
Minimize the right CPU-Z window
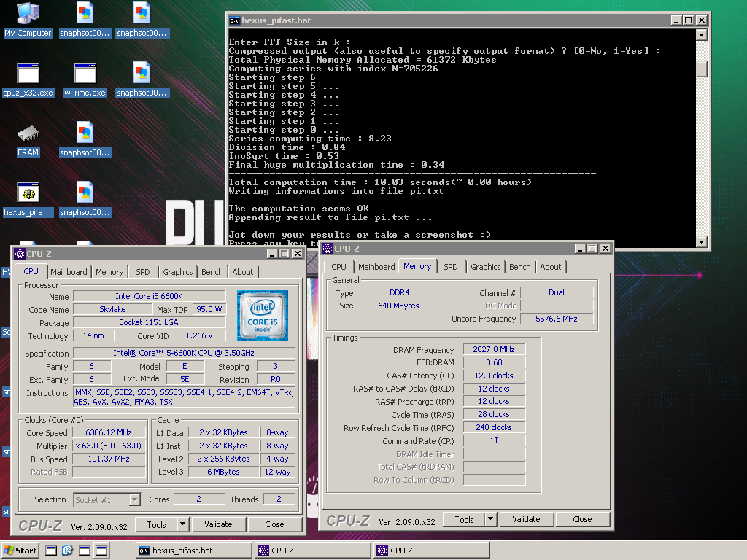580,248
